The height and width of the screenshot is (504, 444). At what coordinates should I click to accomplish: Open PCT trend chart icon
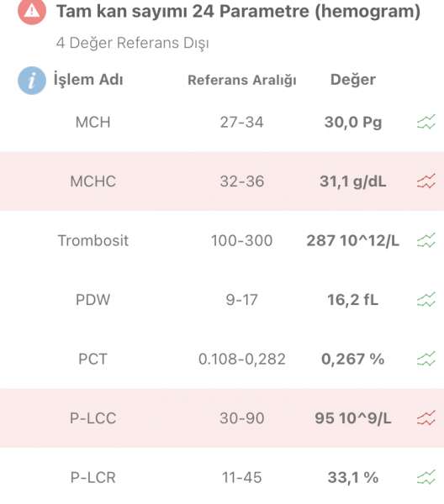coord(426,359)
